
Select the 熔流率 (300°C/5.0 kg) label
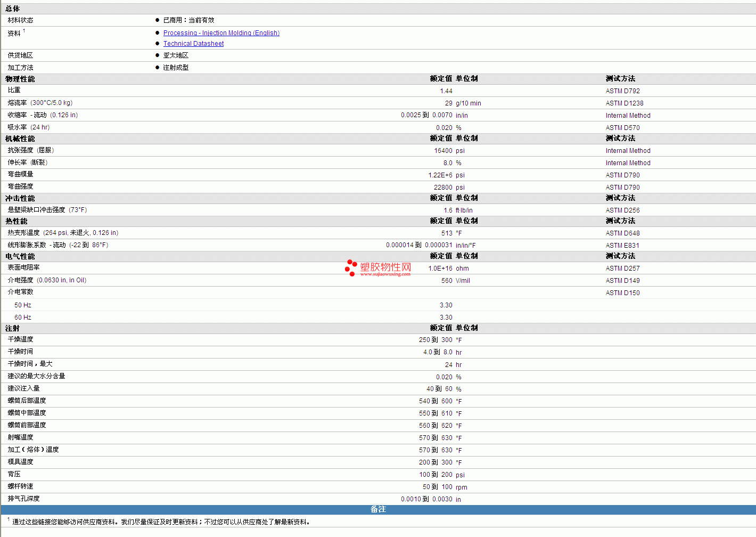click(40, 103)
